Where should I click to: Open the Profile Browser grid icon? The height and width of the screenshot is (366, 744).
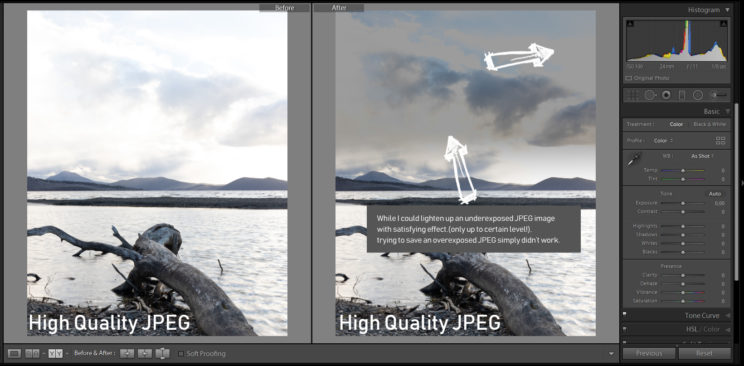(721, 141)
